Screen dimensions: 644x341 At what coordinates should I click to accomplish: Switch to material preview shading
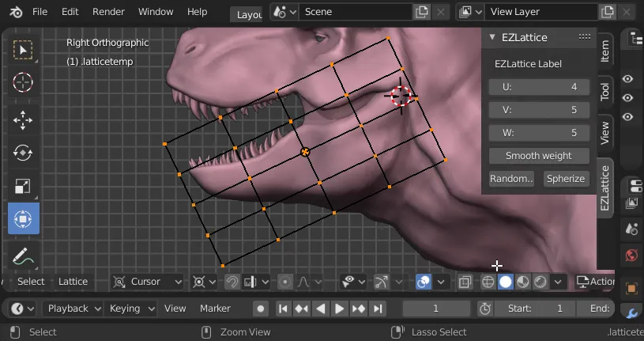(523, 282)
